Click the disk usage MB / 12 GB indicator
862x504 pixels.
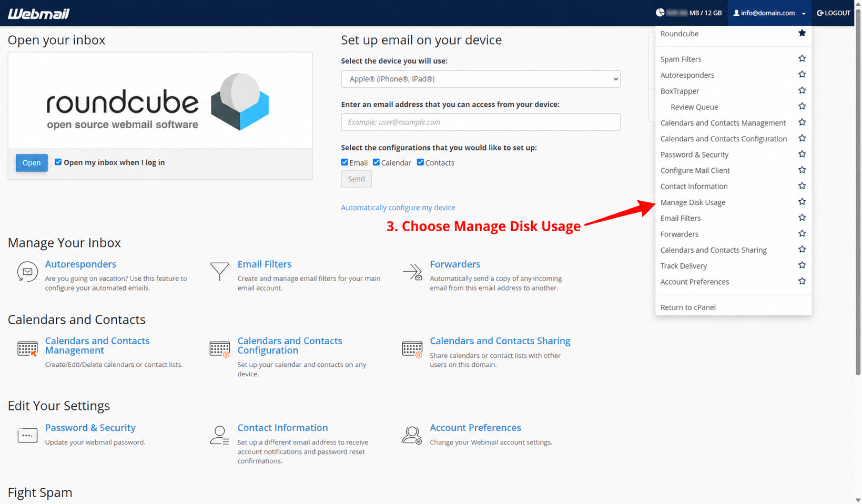[688, 13]
